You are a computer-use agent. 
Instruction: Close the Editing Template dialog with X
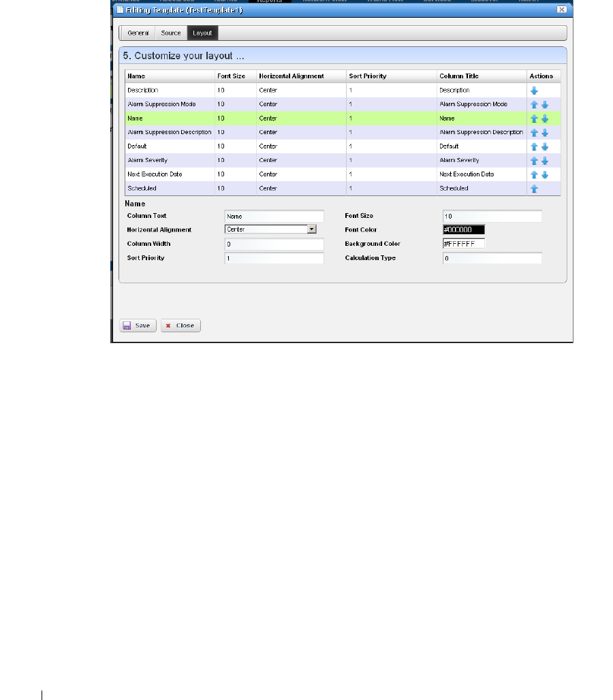562,10
